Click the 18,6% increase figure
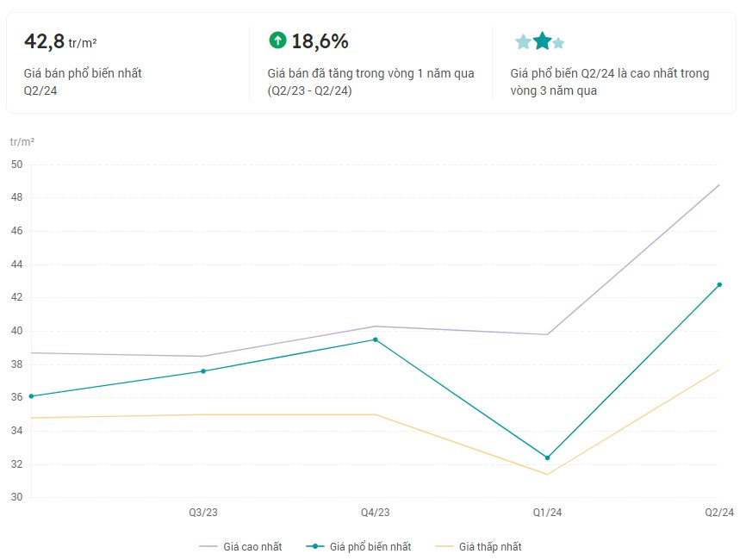This screenshot has height=560, width=746. [x=320, y=40]
